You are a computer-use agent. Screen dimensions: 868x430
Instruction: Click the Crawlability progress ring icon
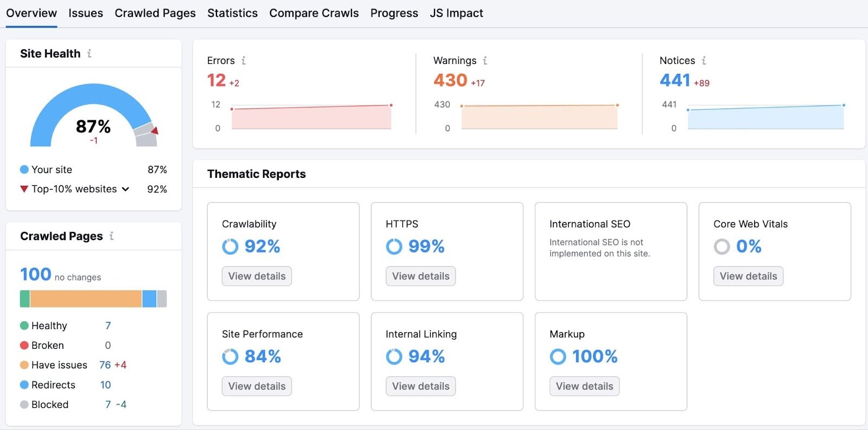click(230, 247)
